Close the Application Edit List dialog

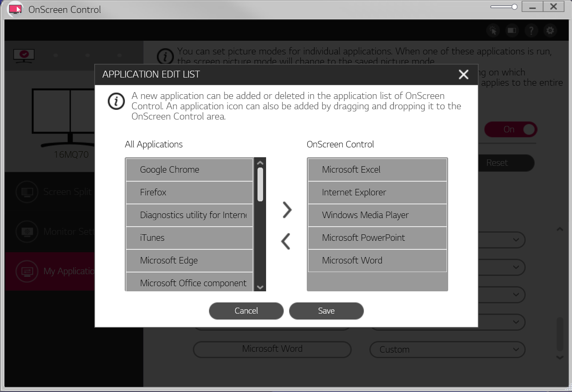point(464,75)
